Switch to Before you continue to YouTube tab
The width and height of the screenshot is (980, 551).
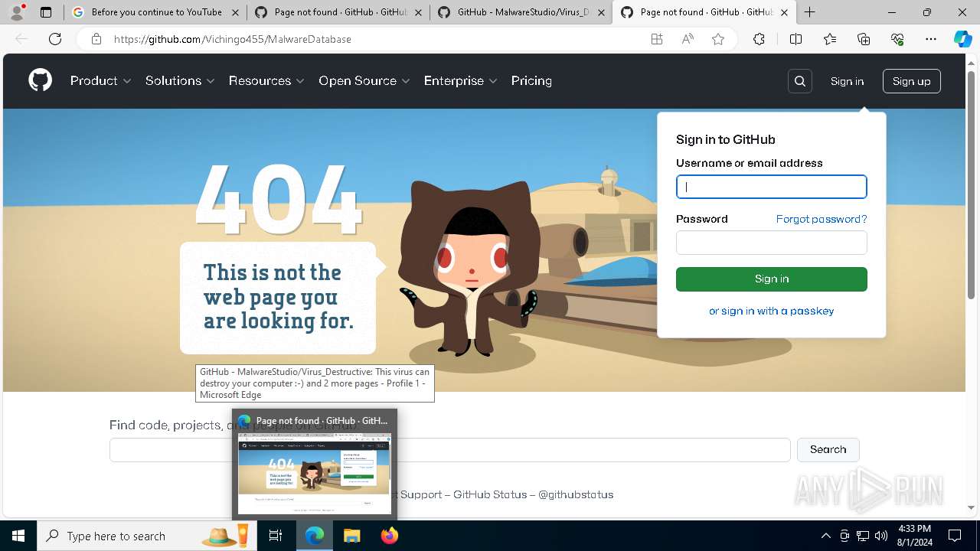click(156, 12)
